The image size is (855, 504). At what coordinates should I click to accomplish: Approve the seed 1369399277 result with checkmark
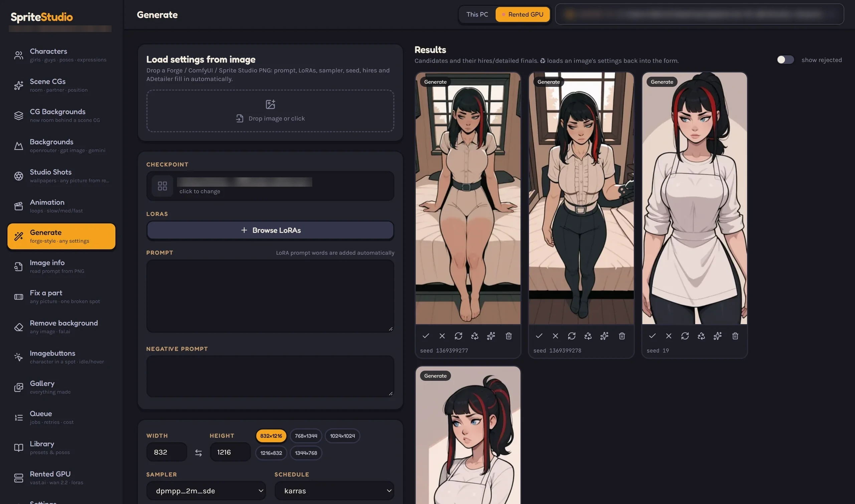[425, 336]
